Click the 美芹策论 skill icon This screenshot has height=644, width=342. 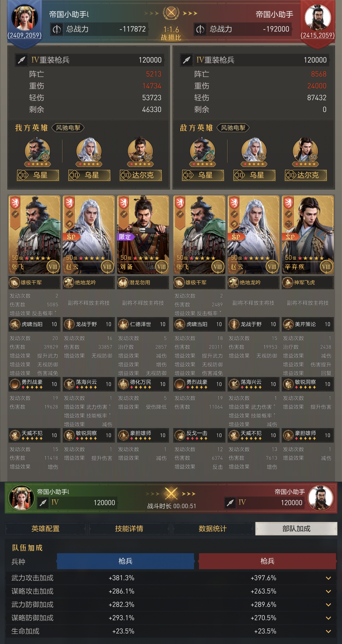point(288,324)
